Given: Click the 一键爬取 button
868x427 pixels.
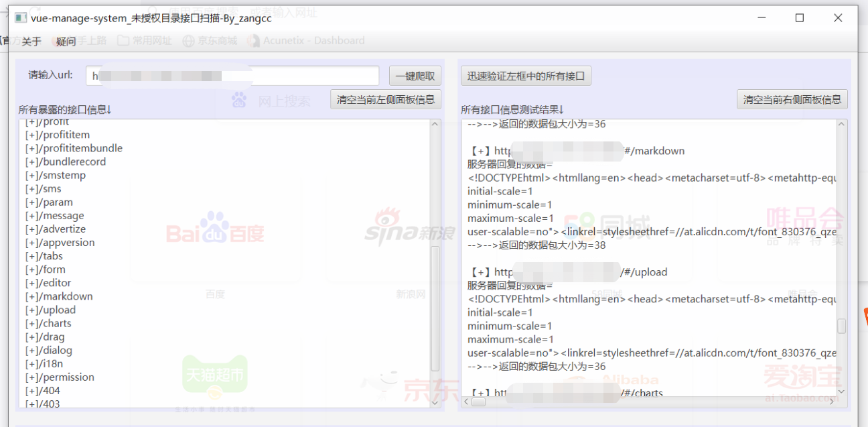Looking at the screenshot, I should (415, 76).
